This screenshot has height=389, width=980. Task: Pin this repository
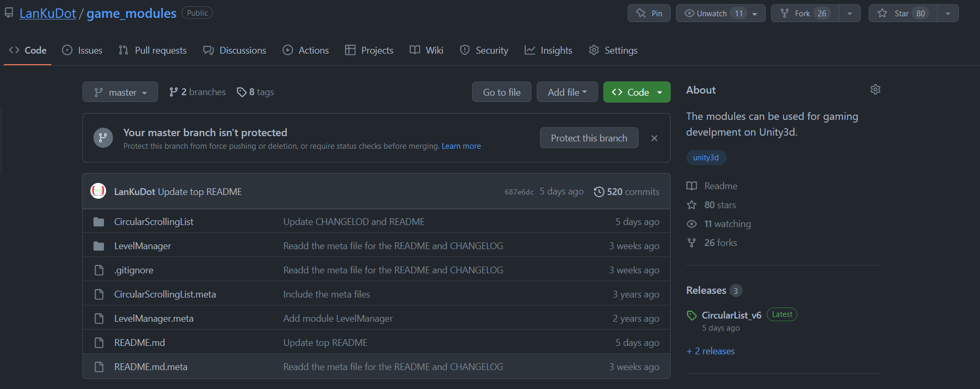649,13
